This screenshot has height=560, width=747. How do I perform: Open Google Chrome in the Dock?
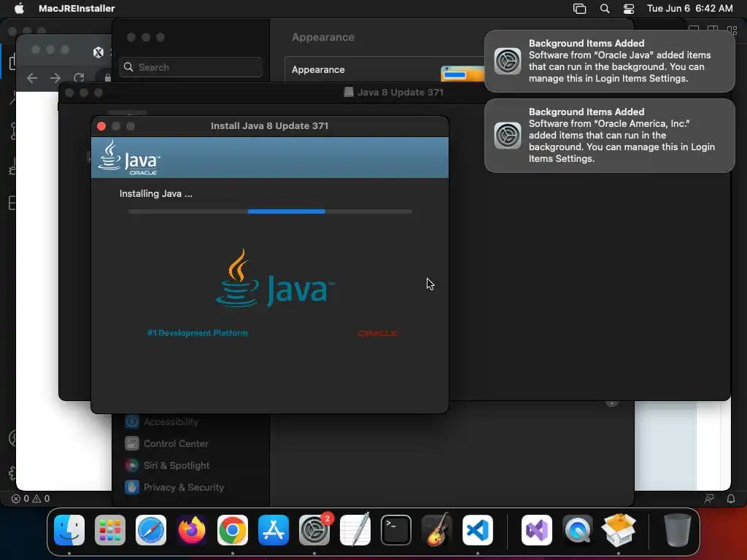(x=233, y=530)
